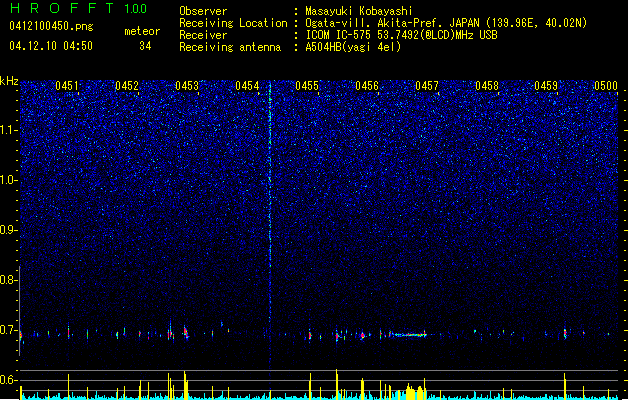This screenshot has width=629, height=400.
Task: Click the HROFFT 1.0.0 title text
Action: [x=78, y=8]
